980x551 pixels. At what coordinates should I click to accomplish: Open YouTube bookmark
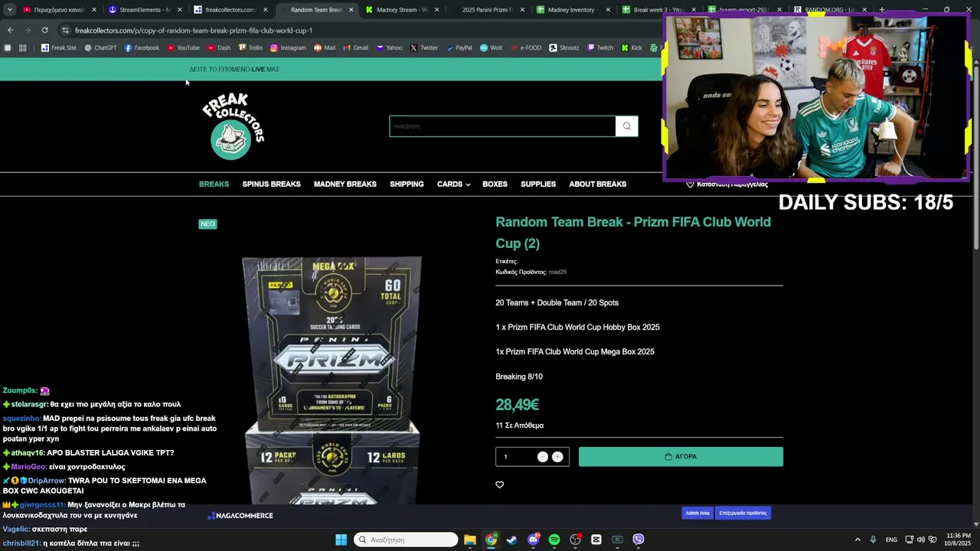click(183, 47)
